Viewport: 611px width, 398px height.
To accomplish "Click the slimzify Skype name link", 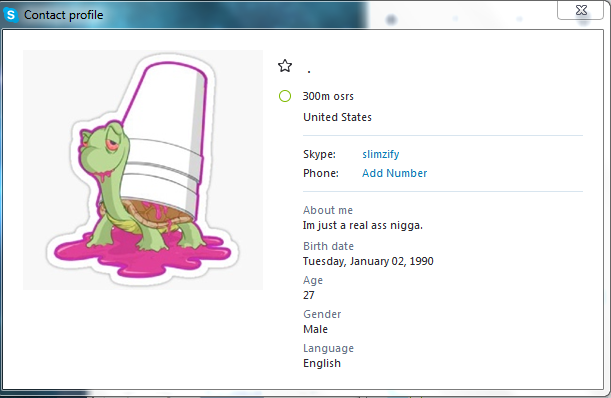I will pyautogui.click(x=381, y=154).
